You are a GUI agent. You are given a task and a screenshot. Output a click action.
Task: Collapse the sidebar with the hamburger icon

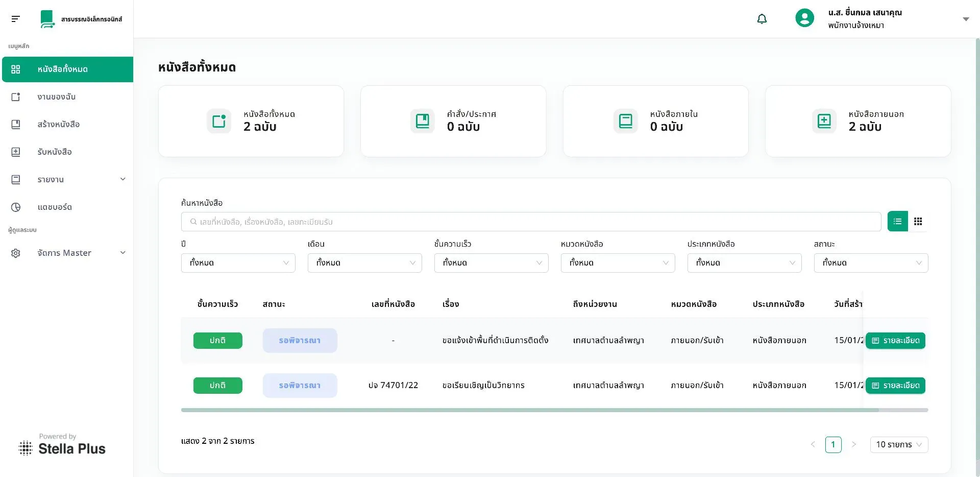coord(16,19)
